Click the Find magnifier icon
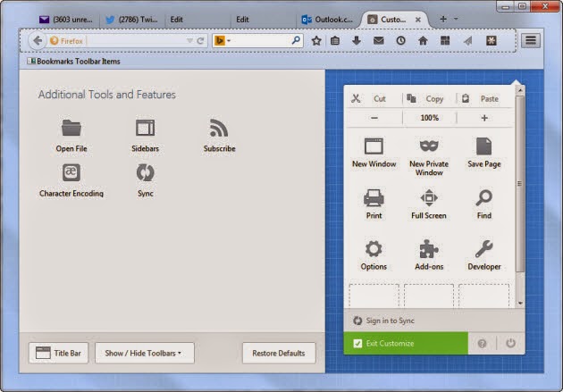The height and width of the screenshot is (392, 563). pyautogui.click(x=484, y=197)
